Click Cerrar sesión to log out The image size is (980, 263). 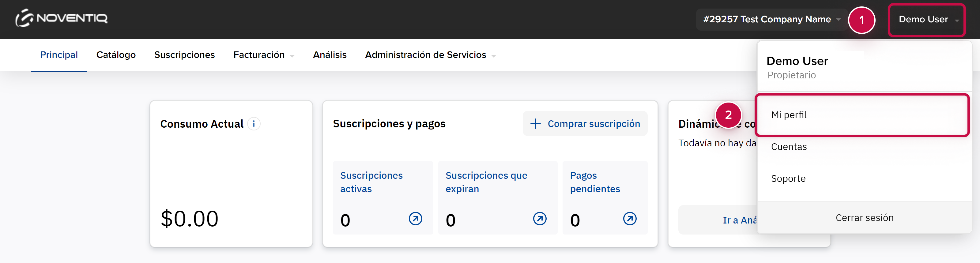[864, 218]
